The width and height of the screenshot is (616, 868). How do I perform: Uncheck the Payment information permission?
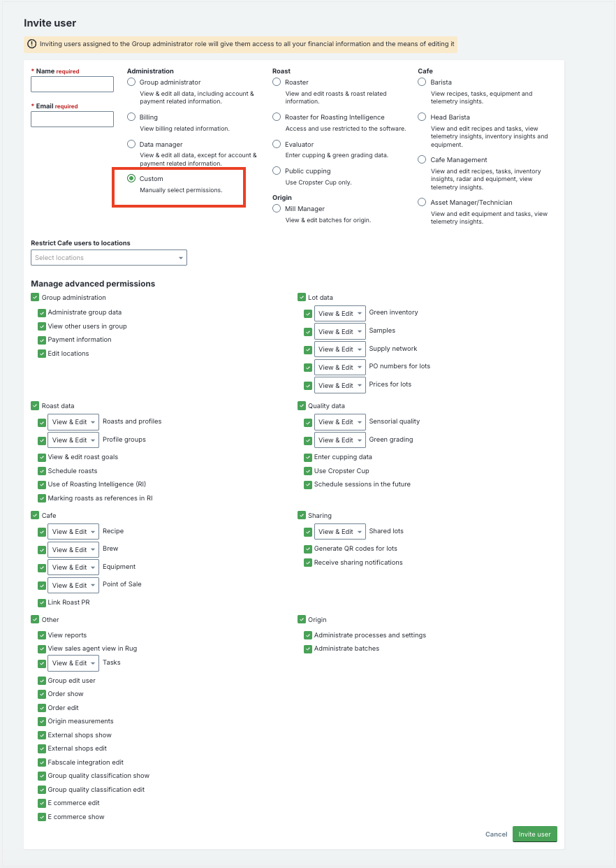[41, 340]
